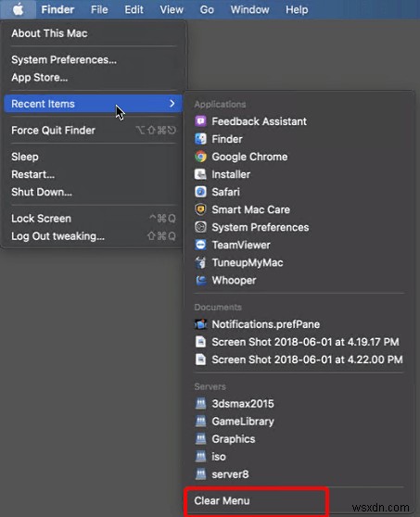Click the Finder app icon in Recent Items
Screen dimensions: 420x517
pyautogui.click(x=200, y=139)
